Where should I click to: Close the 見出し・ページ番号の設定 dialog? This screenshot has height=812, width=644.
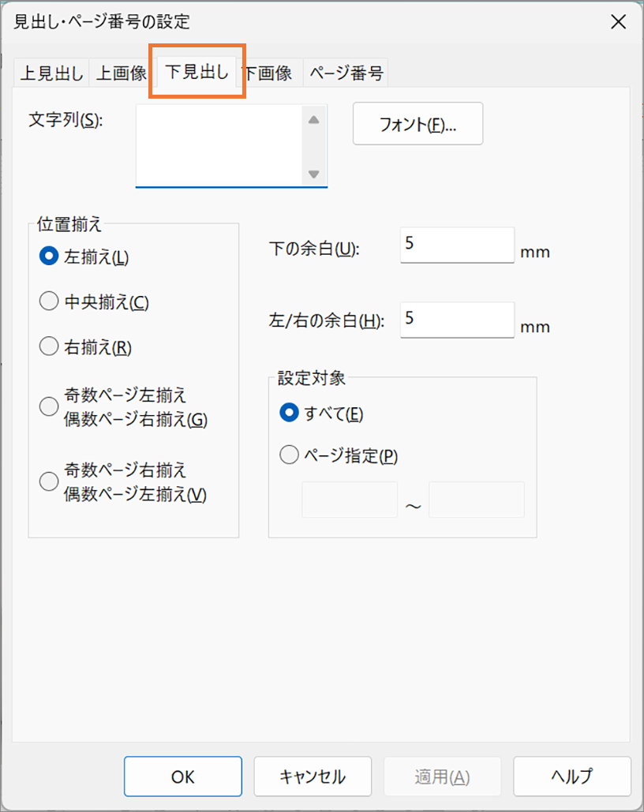click(x=618, y=22)
